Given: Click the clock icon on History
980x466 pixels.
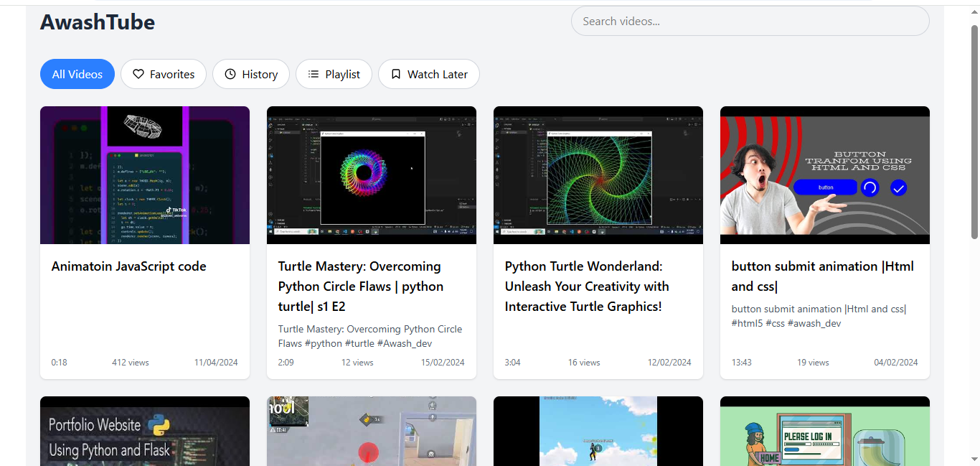Looking at the screenshot, I should coord(230,74).
